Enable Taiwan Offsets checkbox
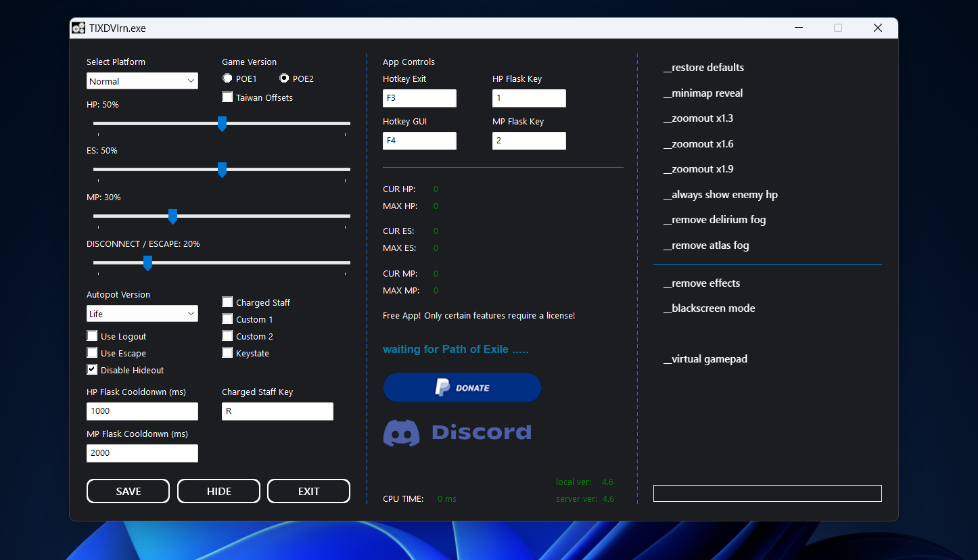This screenshot has height=560, width=978. 227,97
